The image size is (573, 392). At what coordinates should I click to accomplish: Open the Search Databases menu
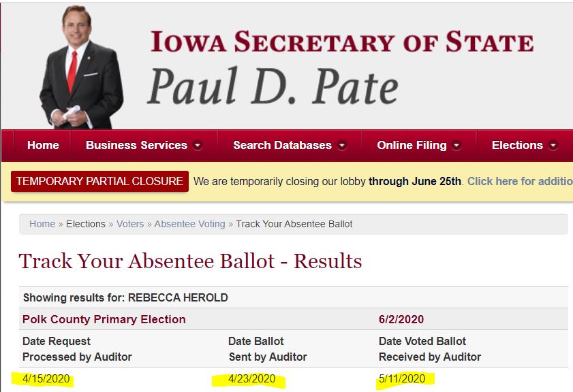click(x=282, y=145)
